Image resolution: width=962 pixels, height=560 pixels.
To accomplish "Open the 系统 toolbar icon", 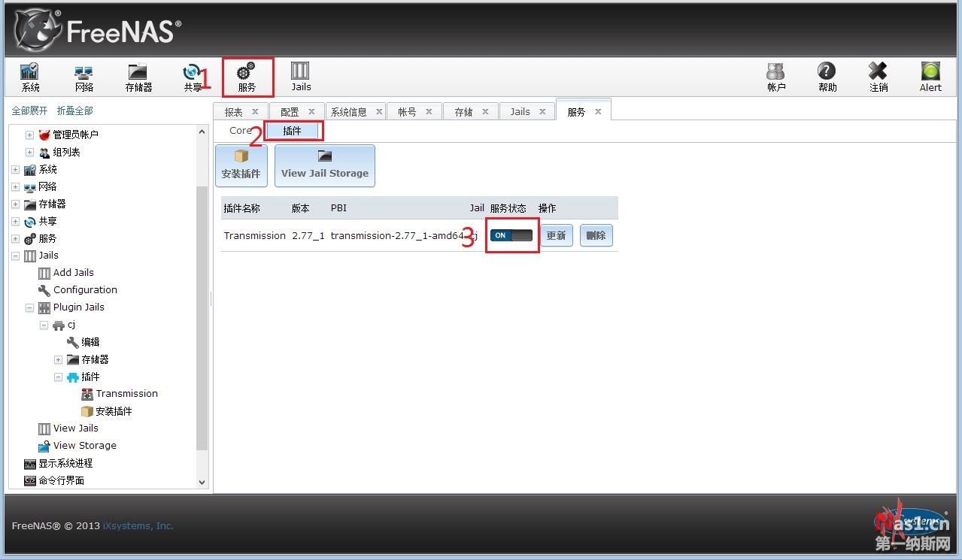I will 30,77.
